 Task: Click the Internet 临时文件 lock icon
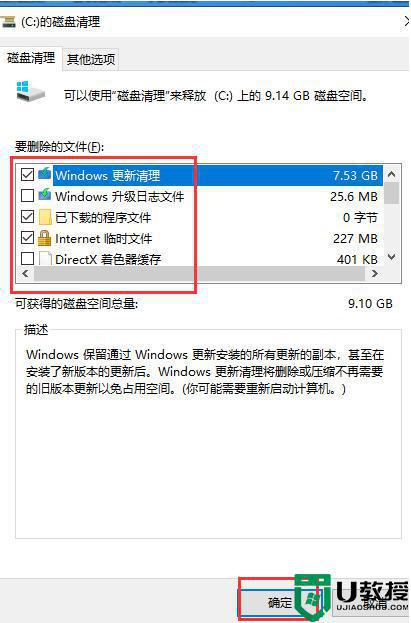45,238
